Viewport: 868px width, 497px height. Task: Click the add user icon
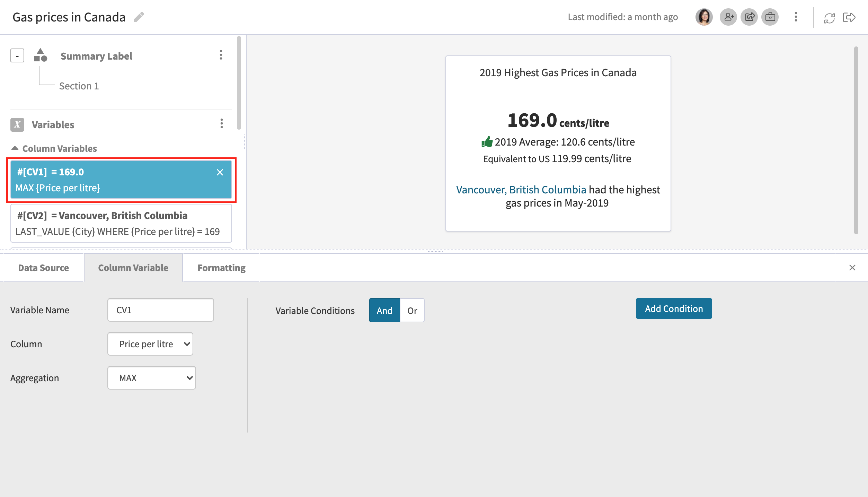[x=728, y=17]
